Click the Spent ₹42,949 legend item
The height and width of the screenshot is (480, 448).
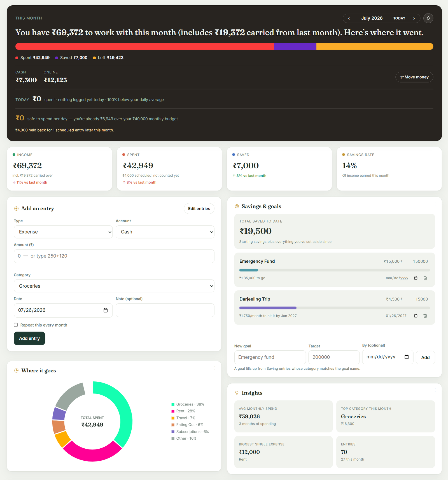pyautogui.click(x=32, y=58)
